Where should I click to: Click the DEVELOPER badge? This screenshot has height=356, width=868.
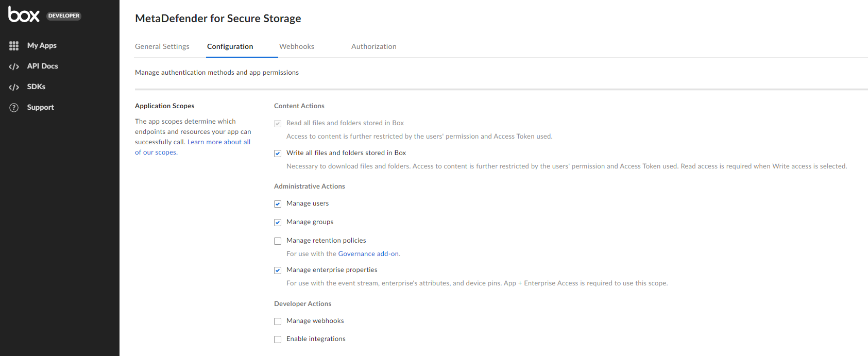pyautogui.click(x=64, y=15)
